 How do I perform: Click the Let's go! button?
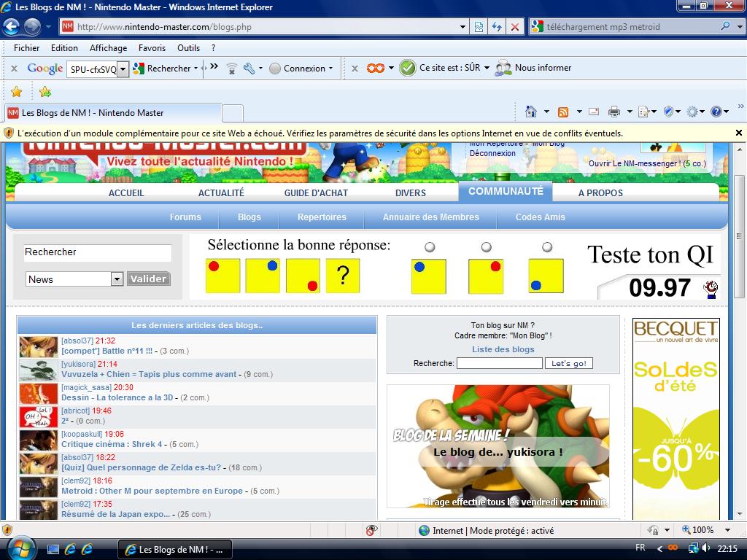[569, 363]
